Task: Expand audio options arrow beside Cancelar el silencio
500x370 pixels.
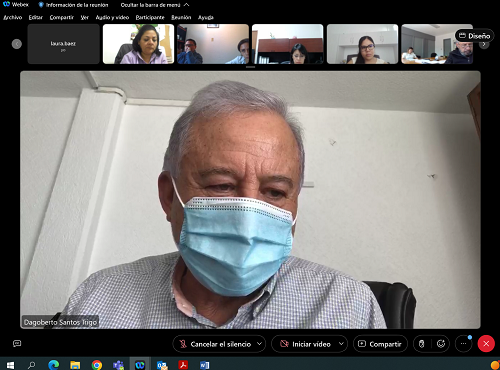Action: click(x=260, y=344)
